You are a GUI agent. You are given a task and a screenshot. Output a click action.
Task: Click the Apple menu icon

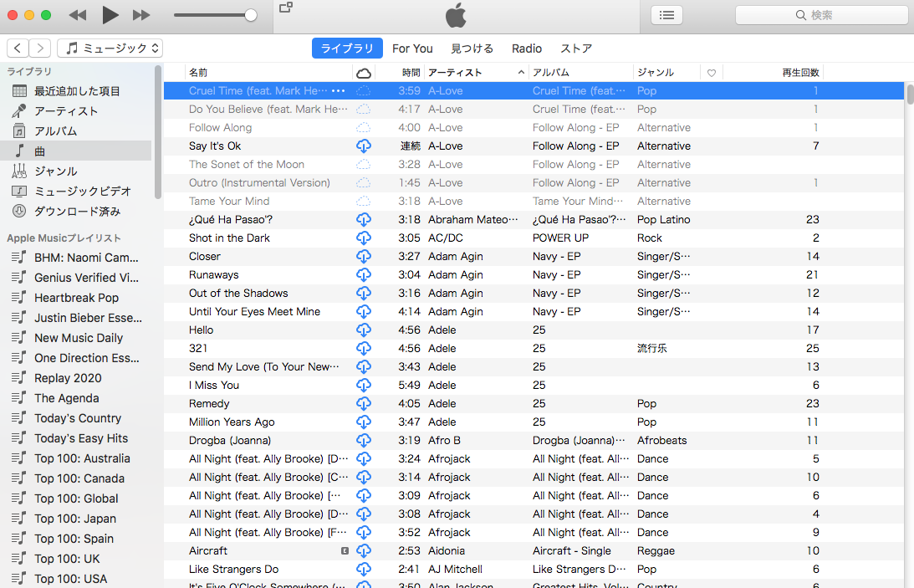(456, 14)
